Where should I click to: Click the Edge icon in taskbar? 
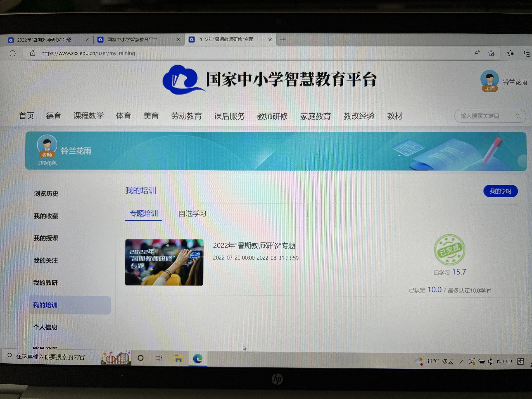pos(198,359)
